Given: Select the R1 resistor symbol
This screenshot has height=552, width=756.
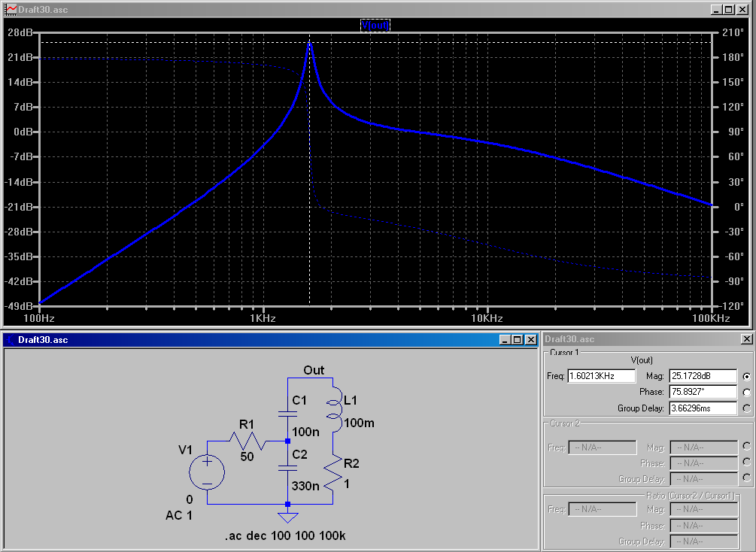Looking at the screenshot, I should point(247,441).
